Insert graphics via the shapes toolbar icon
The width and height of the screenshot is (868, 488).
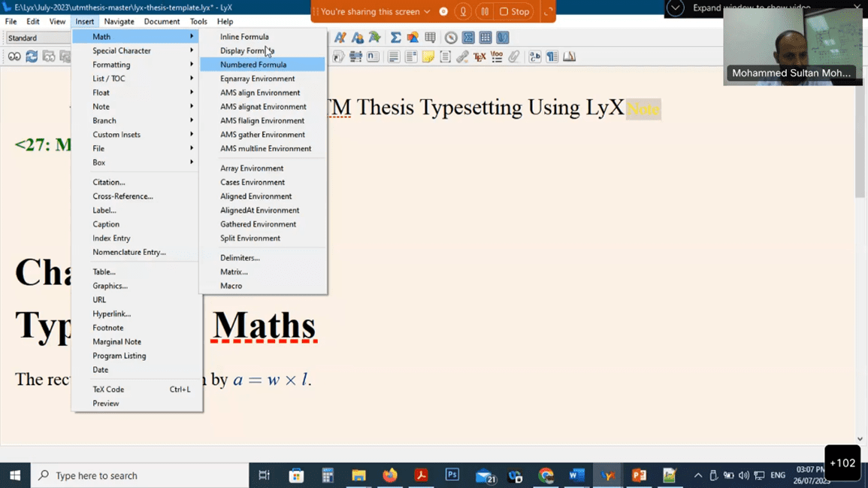(413, 38)
